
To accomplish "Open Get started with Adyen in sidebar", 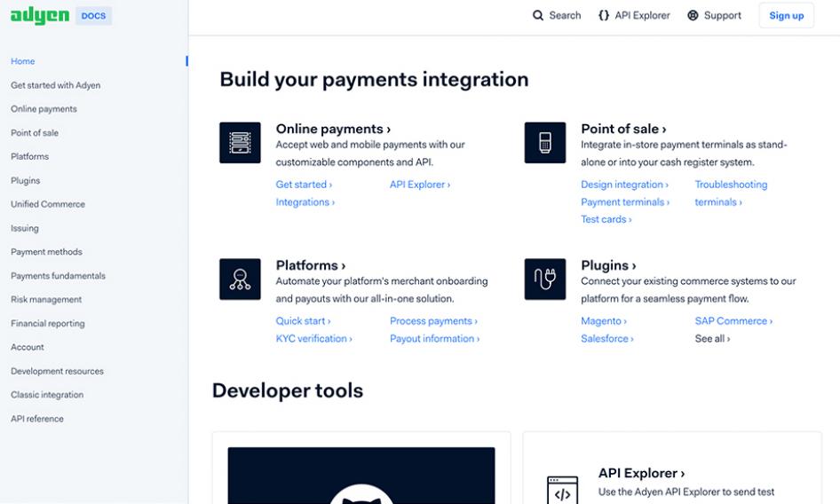I will [x=55, y=85].
